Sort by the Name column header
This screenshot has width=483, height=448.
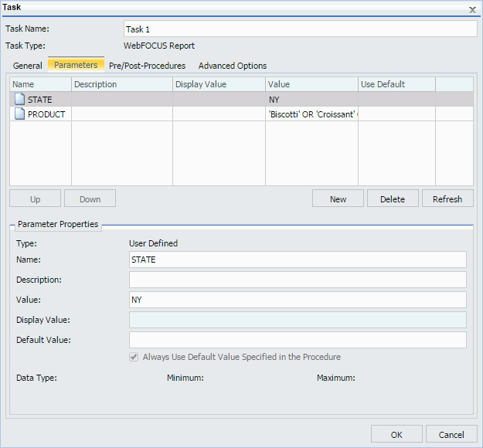(x=40, y=84)
